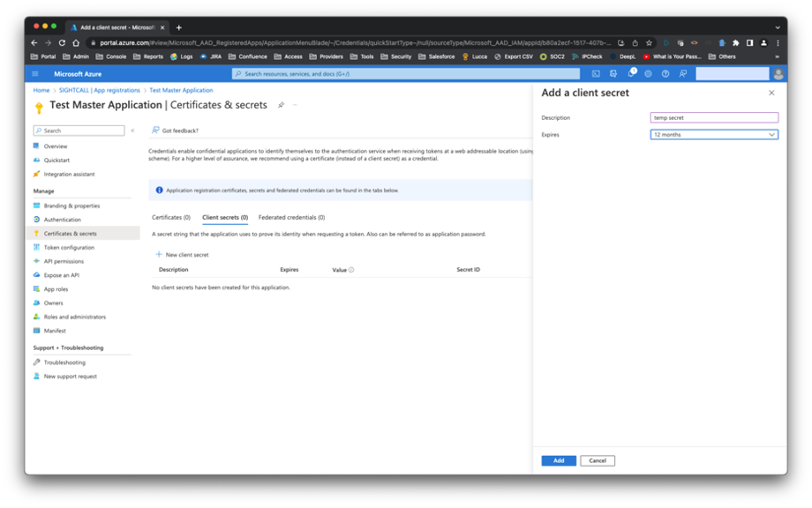Bookmark this page with the star
812x508 pixels.
(x=649, y=43)
